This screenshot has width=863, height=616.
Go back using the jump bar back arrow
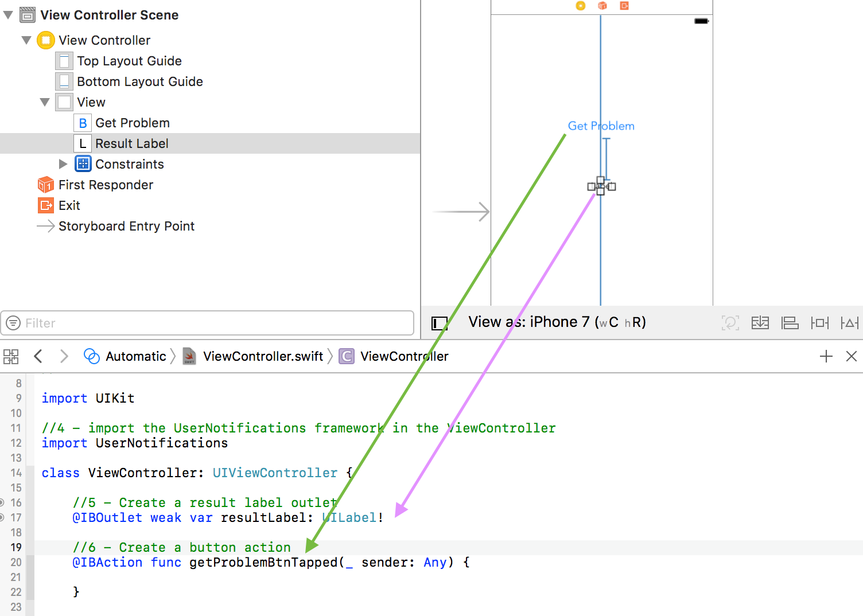pos(38,356)
